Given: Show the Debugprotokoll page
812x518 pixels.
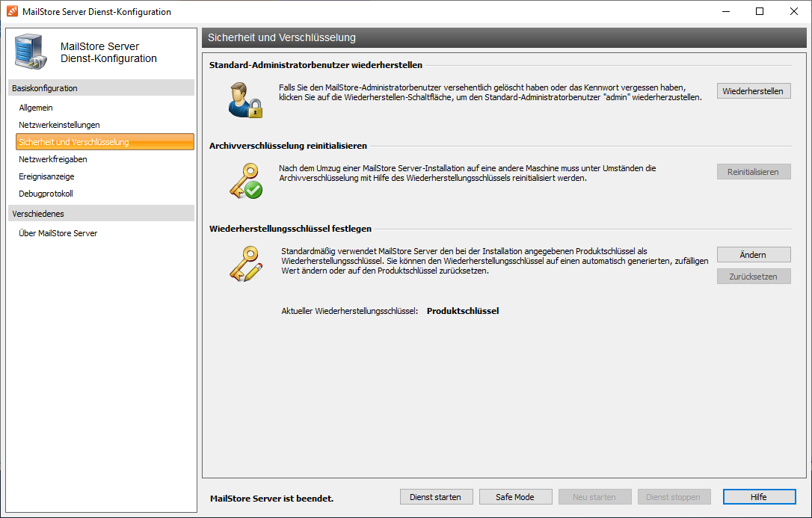Looking at the screenshot, I should [x=46, y=194].
